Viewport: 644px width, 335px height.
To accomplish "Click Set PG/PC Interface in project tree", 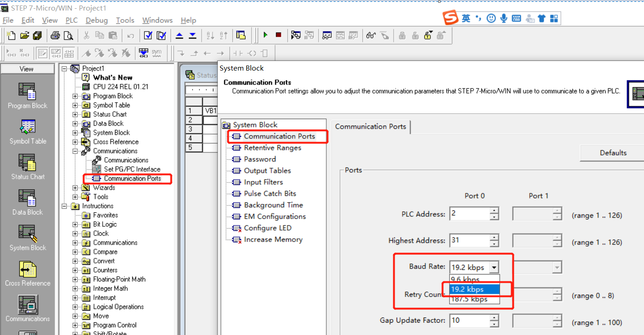I will coord(132,169).
